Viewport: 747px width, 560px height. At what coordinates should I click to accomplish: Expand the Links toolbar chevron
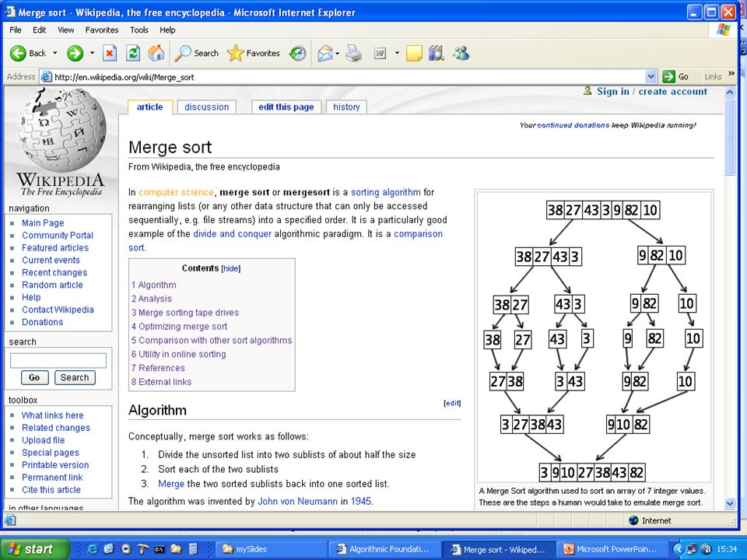(x=731, y=74)
